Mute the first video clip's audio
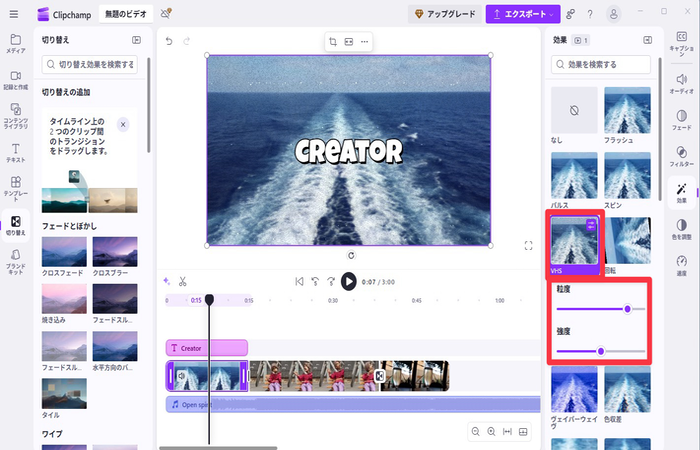 [181, 376]
